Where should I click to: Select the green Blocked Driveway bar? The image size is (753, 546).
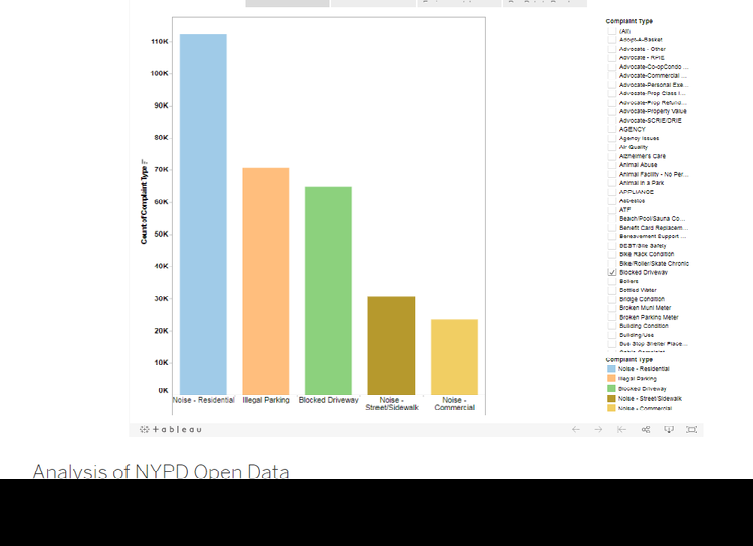click(328, 290)
